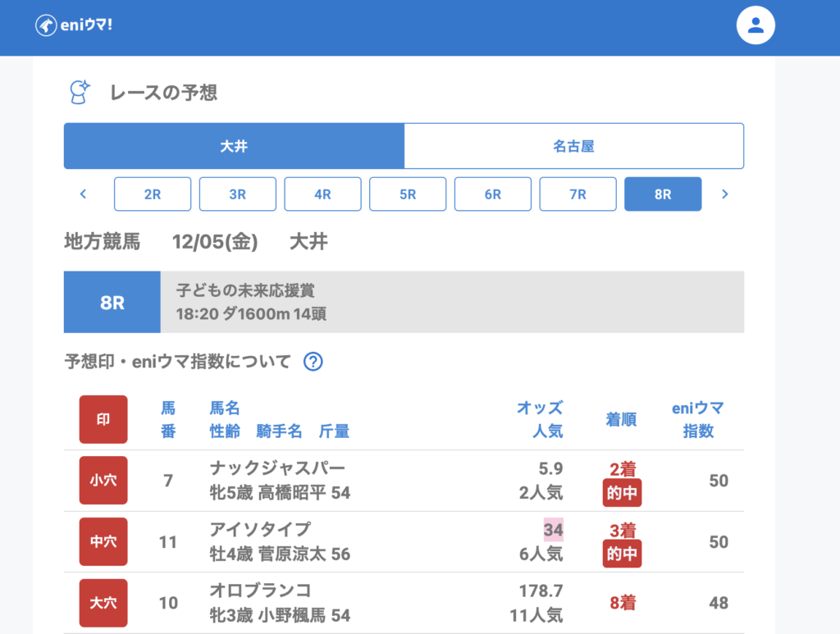Viewport: 840px width, 634px height.
Task: Select race 6R
Action: point(492,194)
